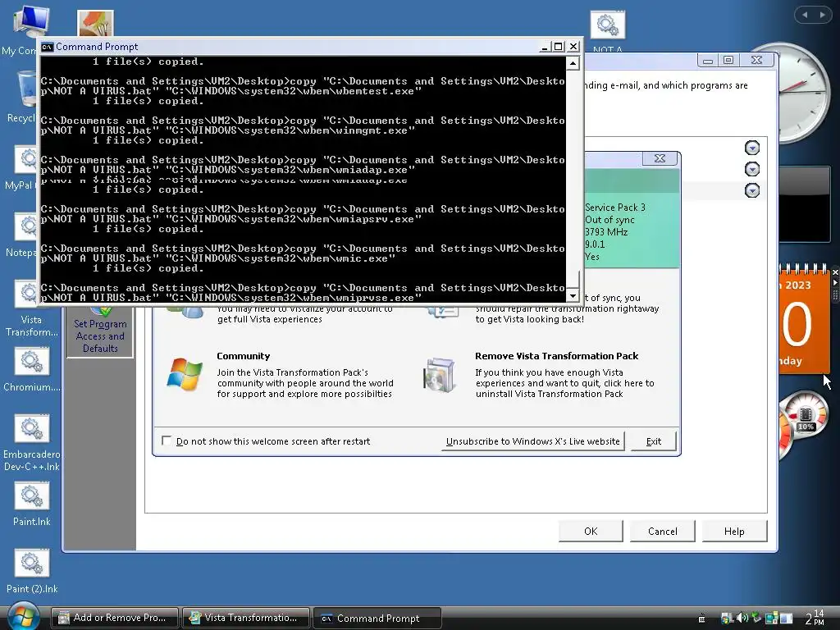Screen dimensions: 840x630
Task: Click the keyboard language tray icon
Action: pyautogui.click(x=701, y=619)
